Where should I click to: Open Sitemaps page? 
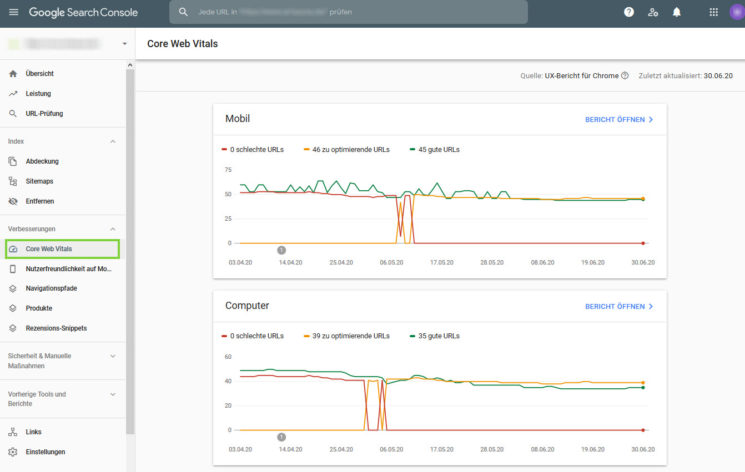(39, 181)
